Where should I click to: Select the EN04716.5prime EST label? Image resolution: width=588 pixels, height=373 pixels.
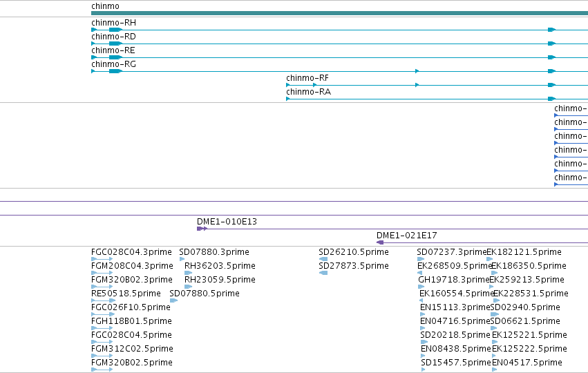point(455,321)
